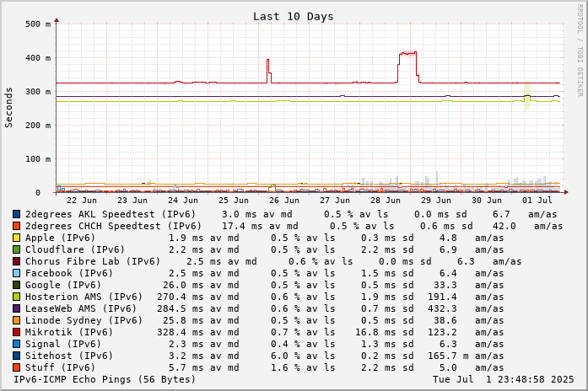The height and width of the screenshot is (391, 588).
Task: Click the "100 m" y-axis label
Action: tap(38, 158)
